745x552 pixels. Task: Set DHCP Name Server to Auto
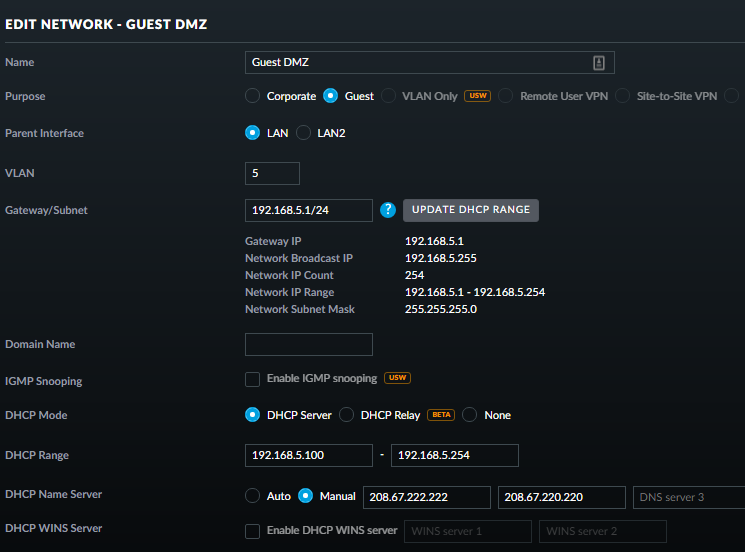253,496
